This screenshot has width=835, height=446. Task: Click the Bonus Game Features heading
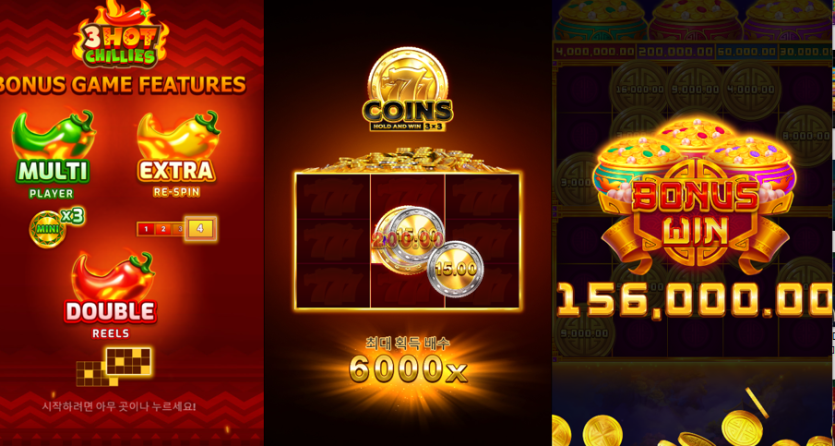[x=123, y=84]
